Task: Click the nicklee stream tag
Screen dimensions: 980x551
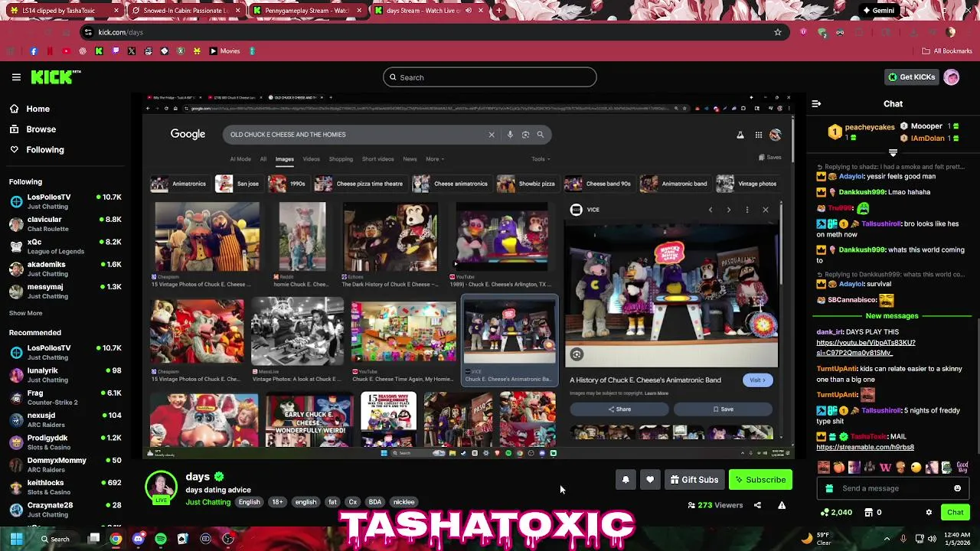Action: point(403,502)
